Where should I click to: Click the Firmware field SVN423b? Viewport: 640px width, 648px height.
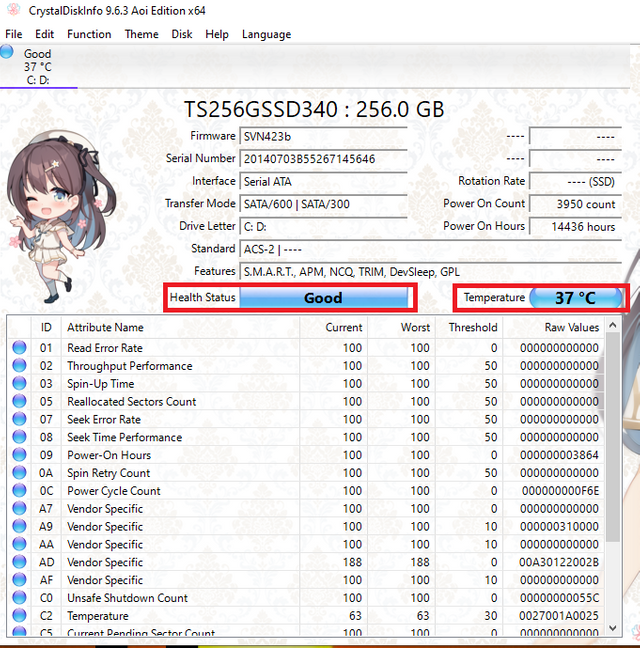(x=323, y=136)
